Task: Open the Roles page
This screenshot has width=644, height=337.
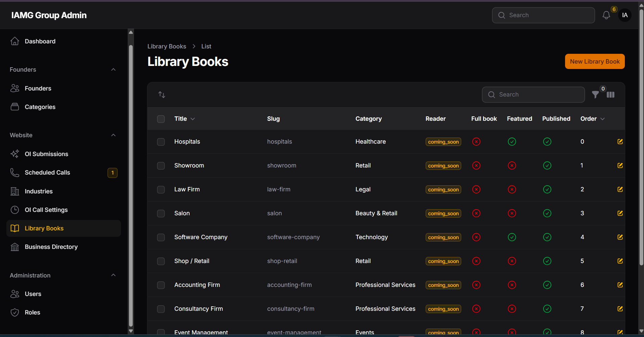Action: [x=63, y=312]
